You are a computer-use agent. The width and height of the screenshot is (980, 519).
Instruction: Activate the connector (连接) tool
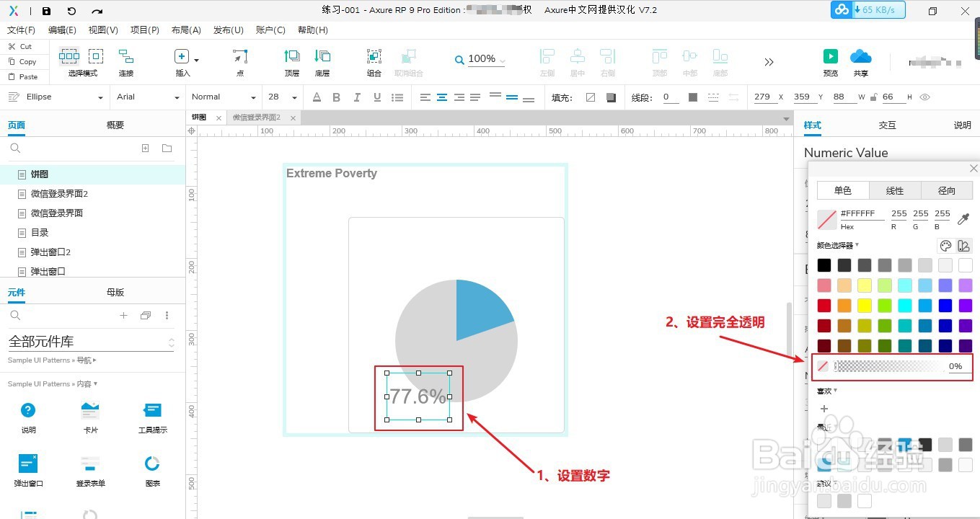(126, 56)
